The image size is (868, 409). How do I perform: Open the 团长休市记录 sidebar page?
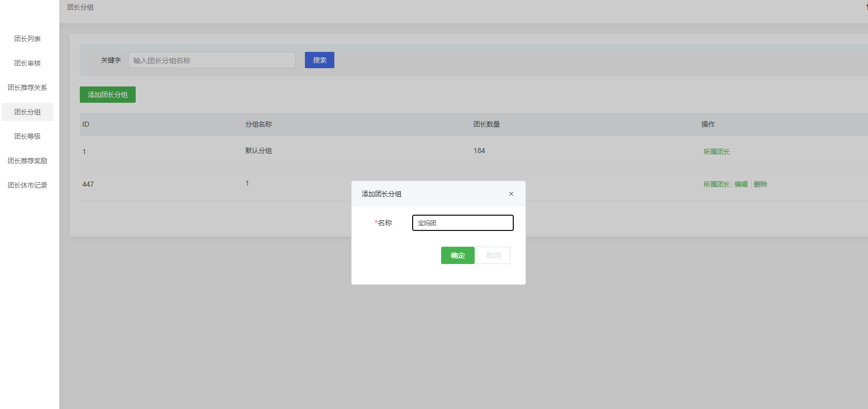coord(27,185)
